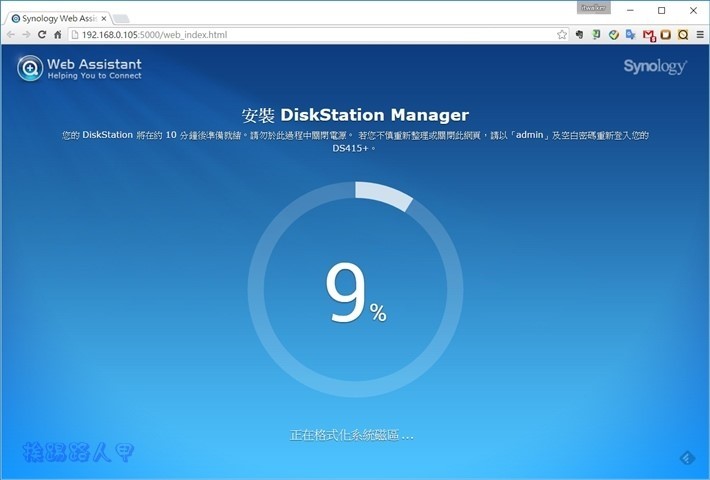Image resolution: width=710 pixels, height=480 pixels.
Task: Go to the browser home page
Action: (58, 34)
